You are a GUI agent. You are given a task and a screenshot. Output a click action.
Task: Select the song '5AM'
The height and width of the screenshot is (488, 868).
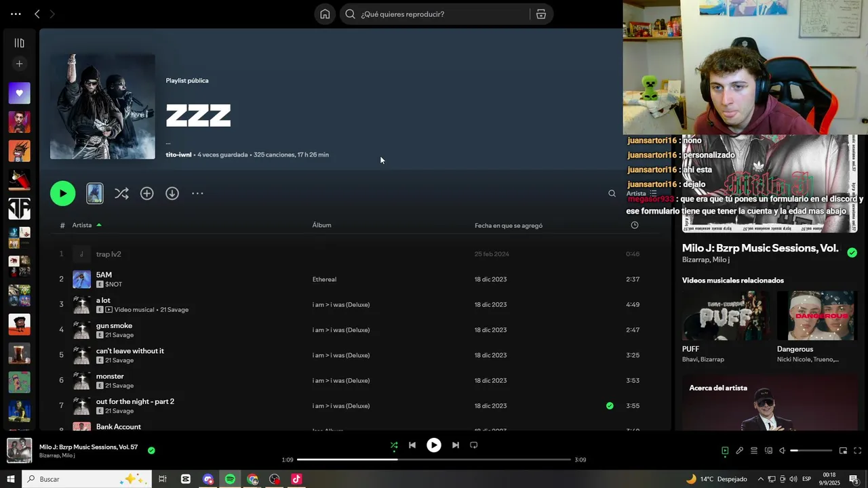point(104,274)
